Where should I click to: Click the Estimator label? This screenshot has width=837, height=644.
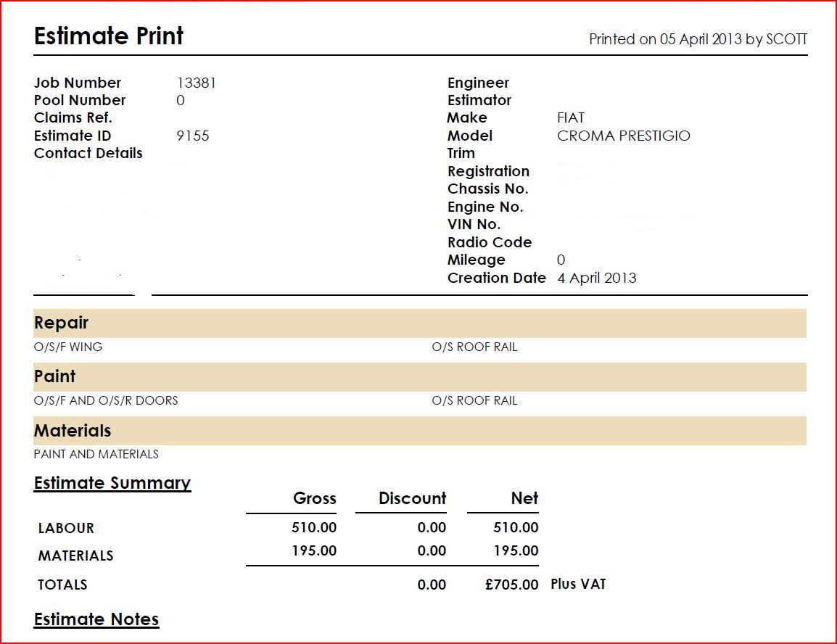pos(479,100)
